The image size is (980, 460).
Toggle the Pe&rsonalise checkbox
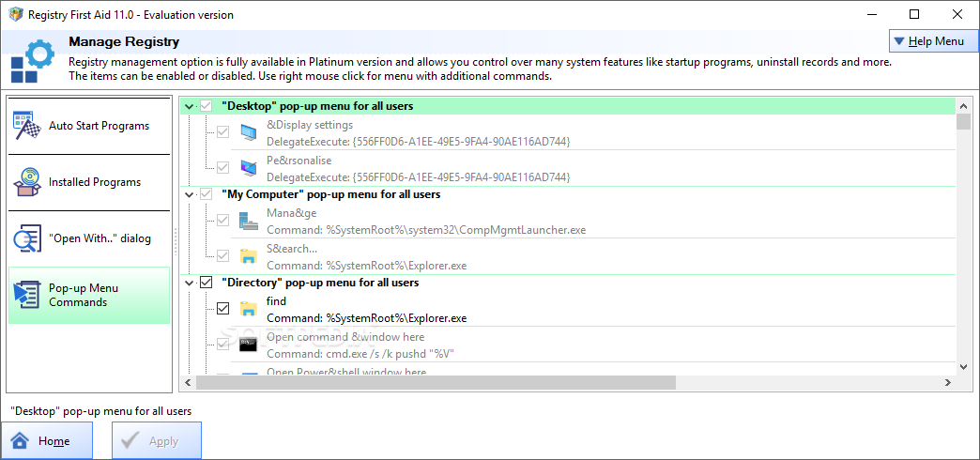223,167
